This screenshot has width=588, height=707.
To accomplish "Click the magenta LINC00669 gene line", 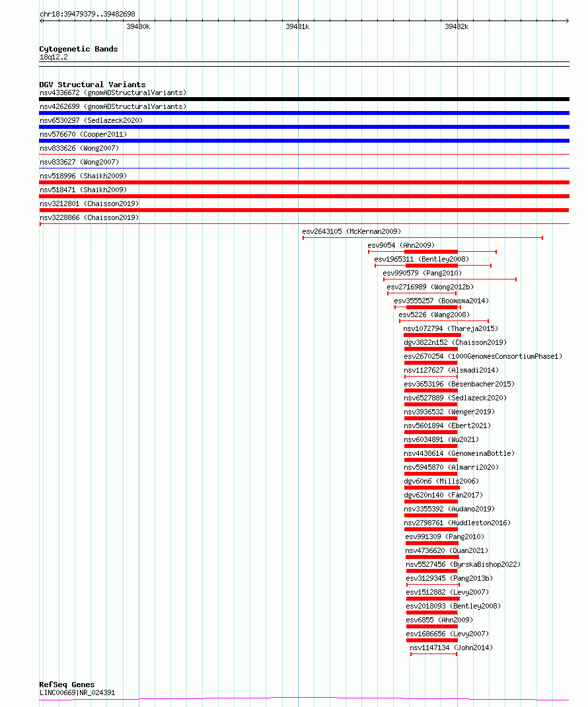I will pyautogui.click(x=305, y=699).
